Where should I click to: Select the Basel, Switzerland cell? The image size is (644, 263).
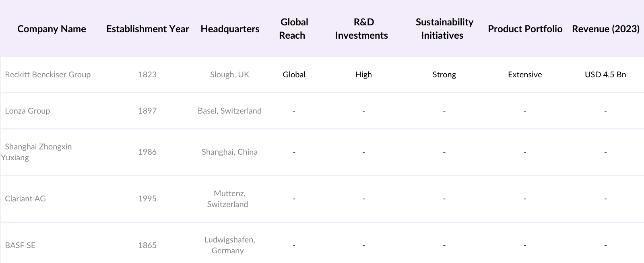point(229,111)
